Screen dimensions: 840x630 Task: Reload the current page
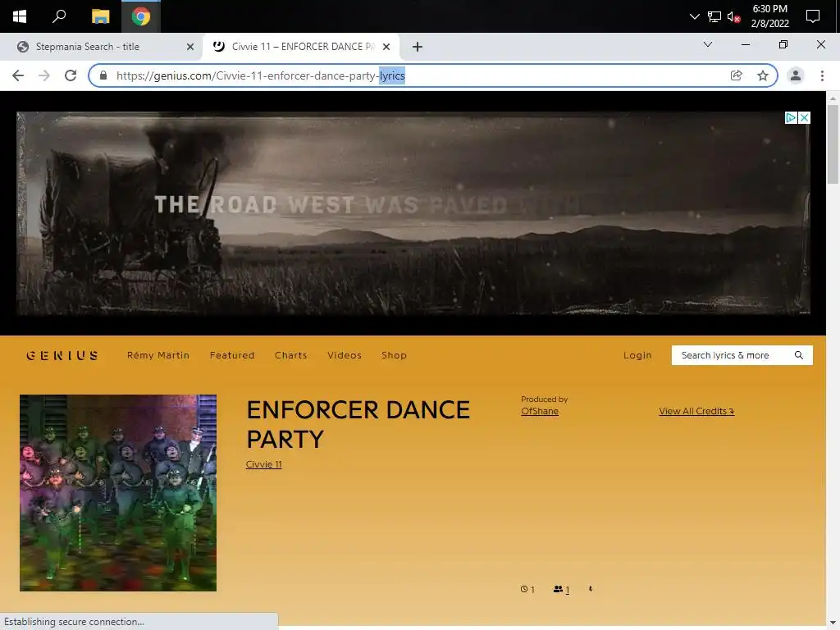click(x=71, y=75)
